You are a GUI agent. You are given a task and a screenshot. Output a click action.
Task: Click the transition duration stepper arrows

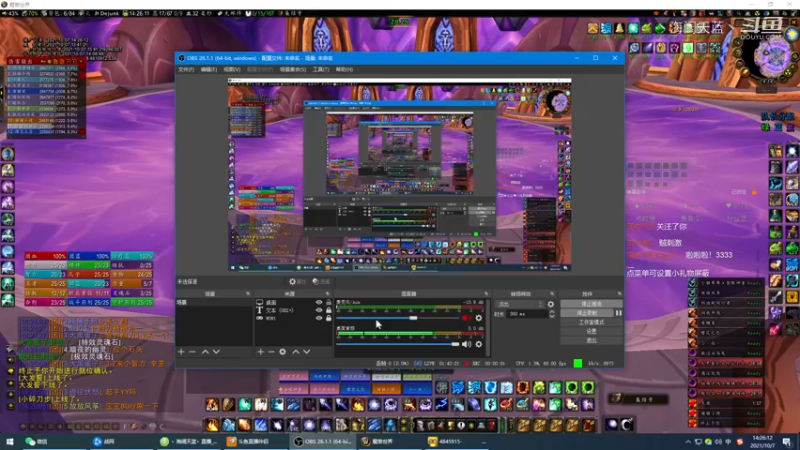[552, 314]
